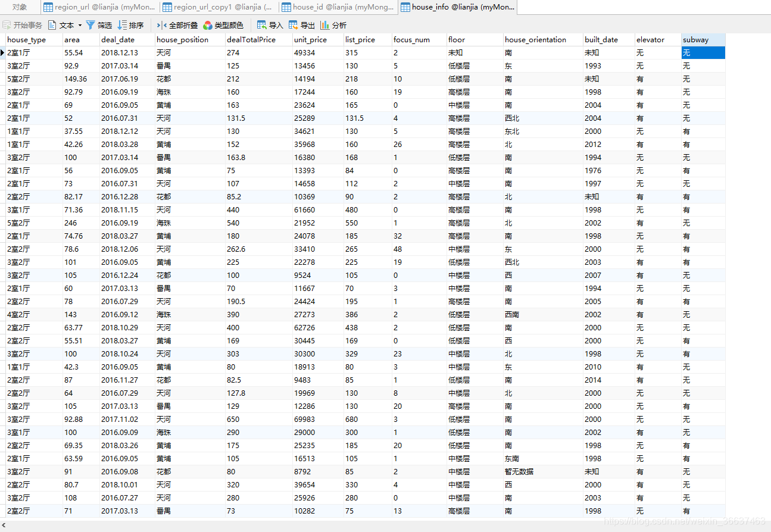Select the area cell 149.36

[81, 79]
